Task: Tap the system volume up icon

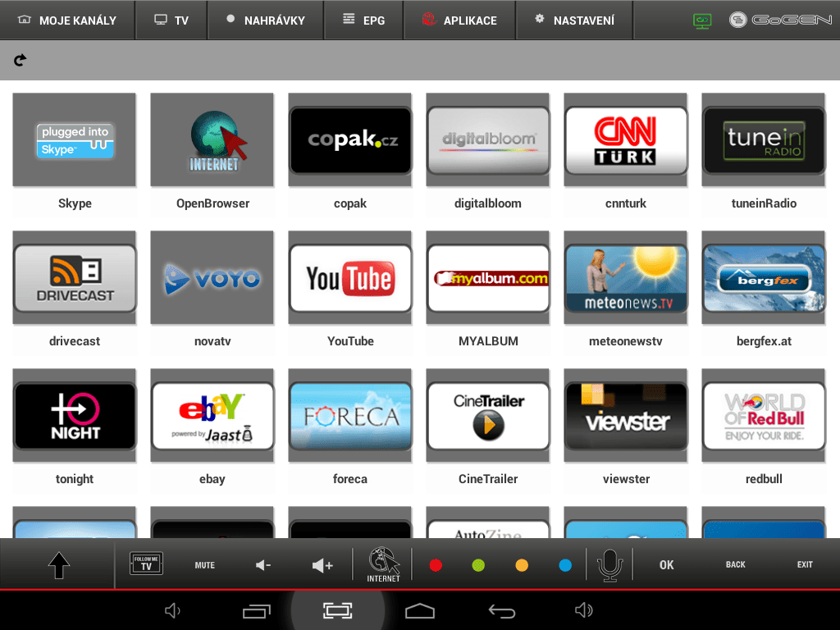Action: tap(583, 610)
